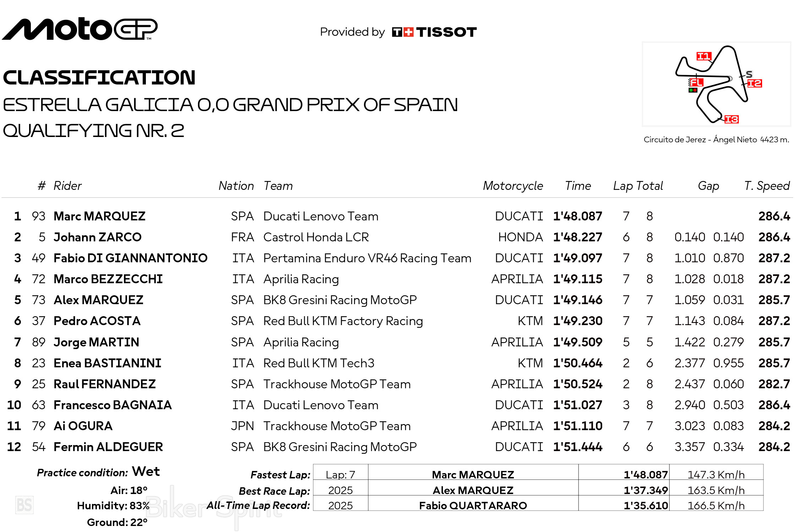
Task: Click the circuit track map thumbnail
Action: pyautogui.click(x=716, y=84)
